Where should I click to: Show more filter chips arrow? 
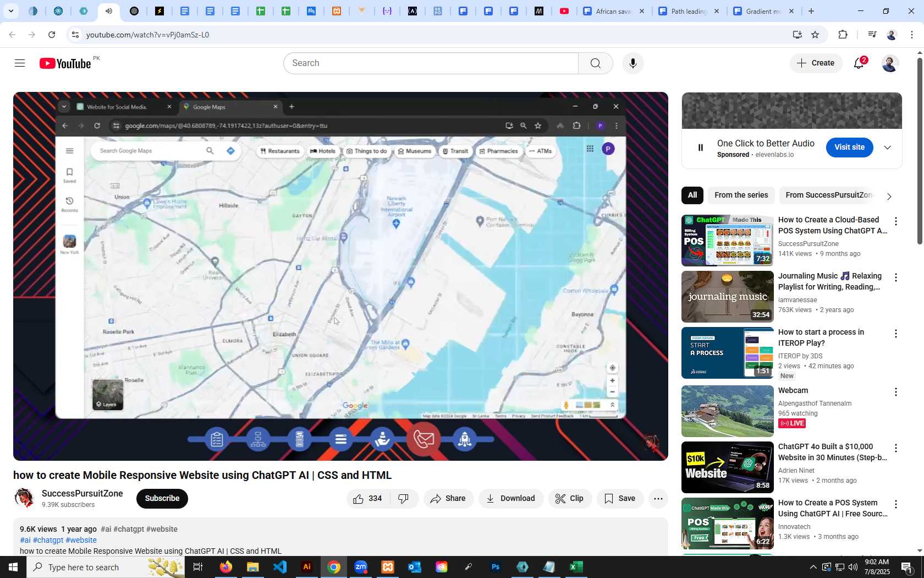coord(889,196)
